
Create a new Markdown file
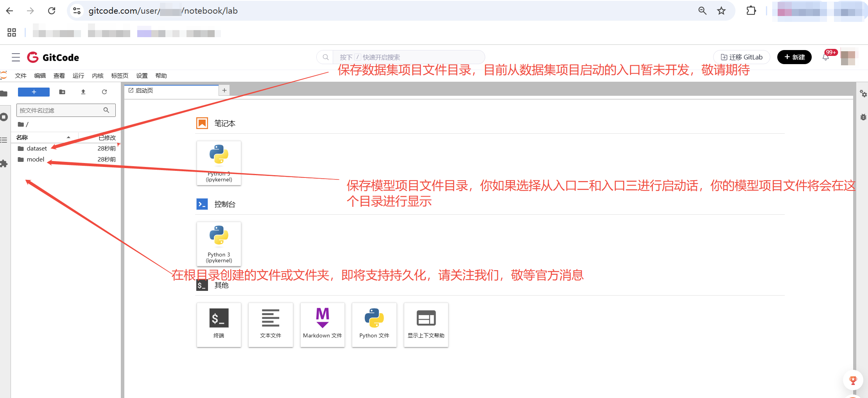pos(322,324)
